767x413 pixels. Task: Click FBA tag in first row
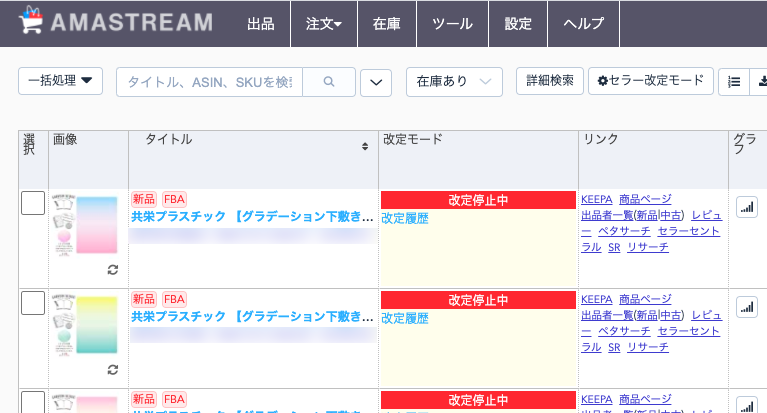174,199
